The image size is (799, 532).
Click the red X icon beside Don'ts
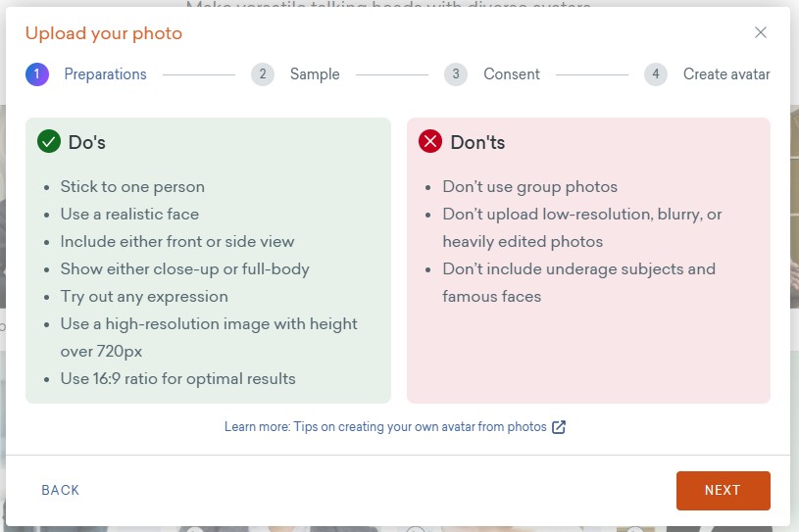click(430, 142)
